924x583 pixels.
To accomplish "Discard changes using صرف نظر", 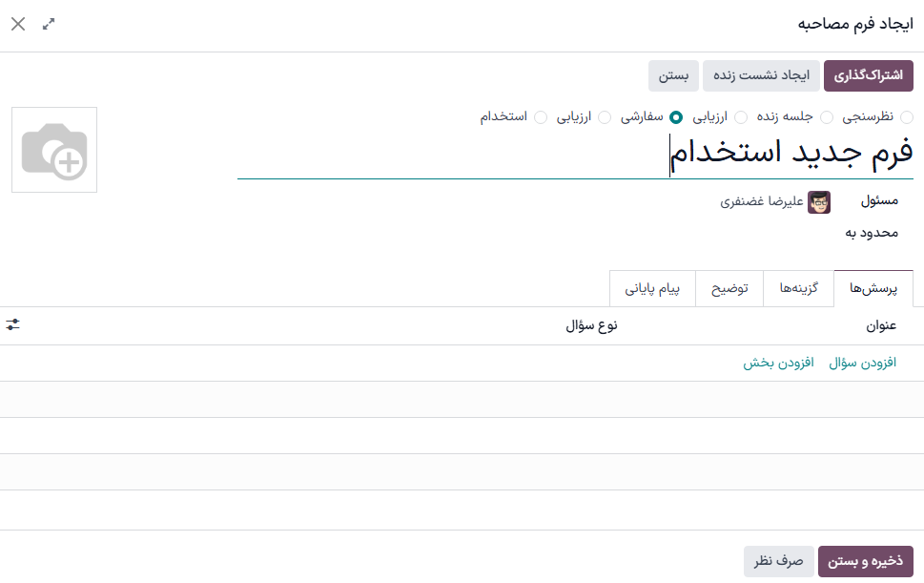I will click(x=778, y=562).
